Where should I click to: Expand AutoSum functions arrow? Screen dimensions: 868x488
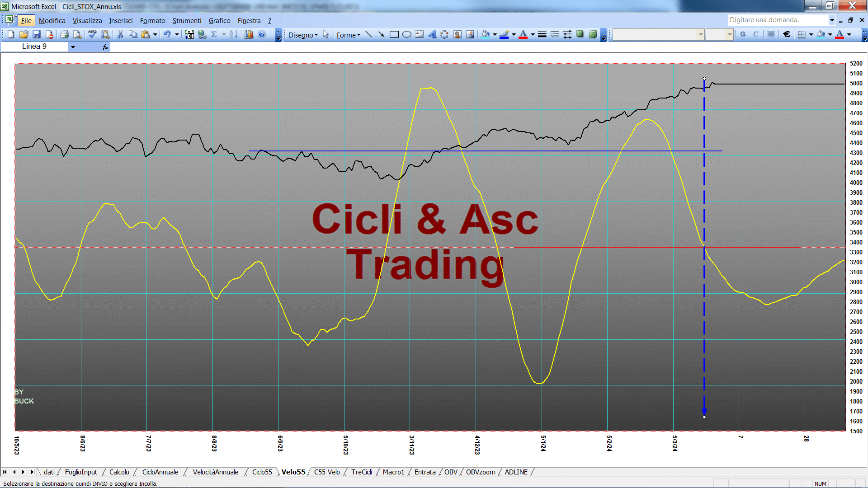(224, 34)
